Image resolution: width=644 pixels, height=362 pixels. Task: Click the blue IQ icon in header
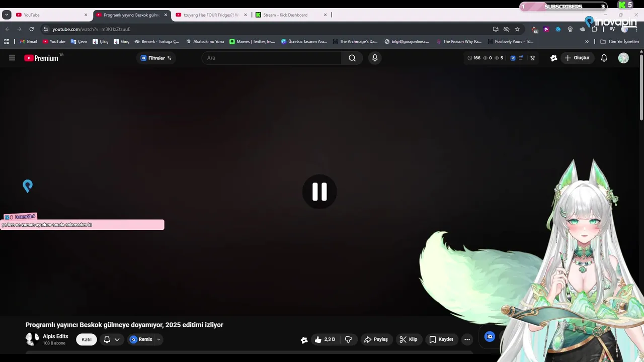coord(513,58)
